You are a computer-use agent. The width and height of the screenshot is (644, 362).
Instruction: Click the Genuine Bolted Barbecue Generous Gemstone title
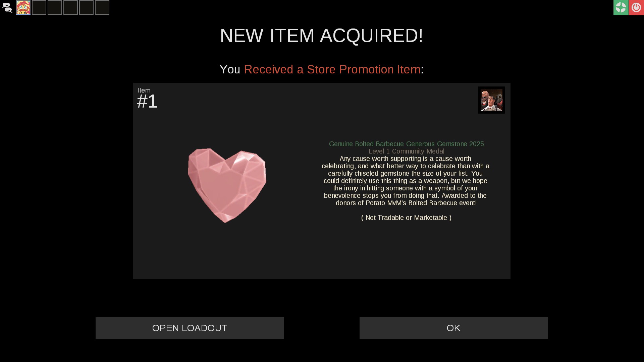pyautogui.click(x=406, y=144)
